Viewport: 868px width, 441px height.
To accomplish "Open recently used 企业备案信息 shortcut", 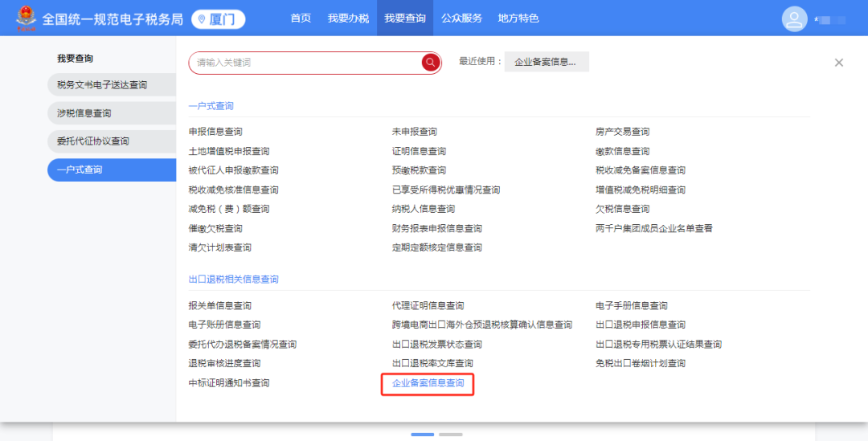I will pyautogui.click(x=547, y=62).
